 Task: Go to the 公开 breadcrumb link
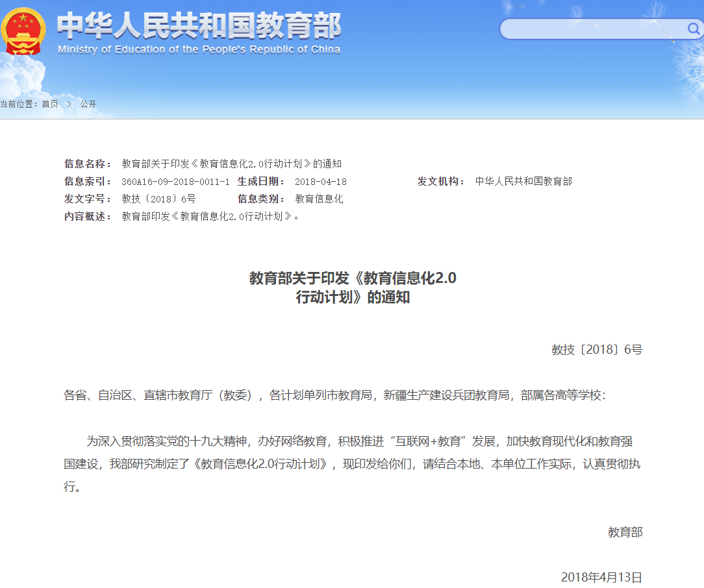88,104
